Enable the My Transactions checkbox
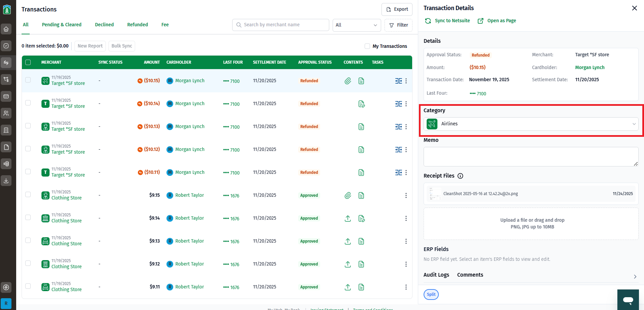Screen dimensions: 644x310 (x=367, y=46)
